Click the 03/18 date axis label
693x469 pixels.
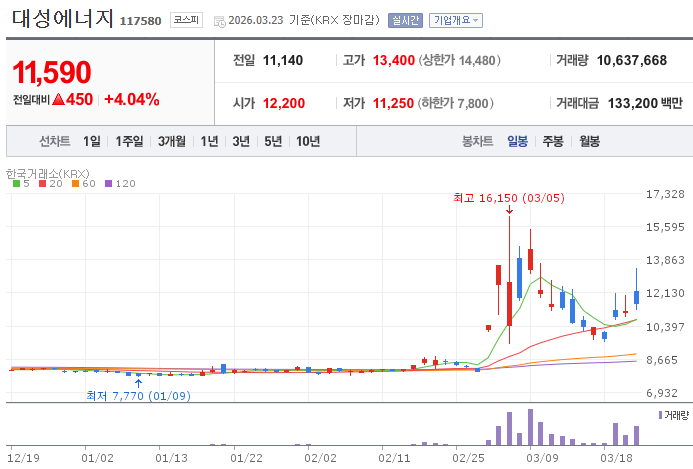pyautogui.click(x=617, y=458)
